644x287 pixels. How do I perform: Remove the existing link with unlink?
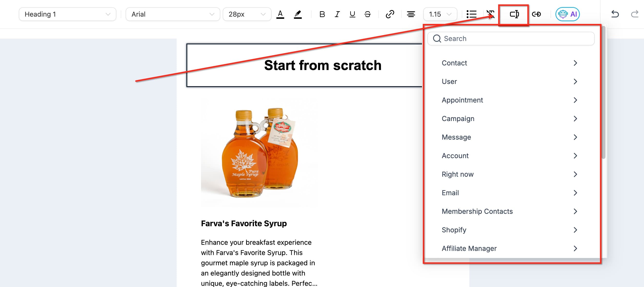(537, 14)
